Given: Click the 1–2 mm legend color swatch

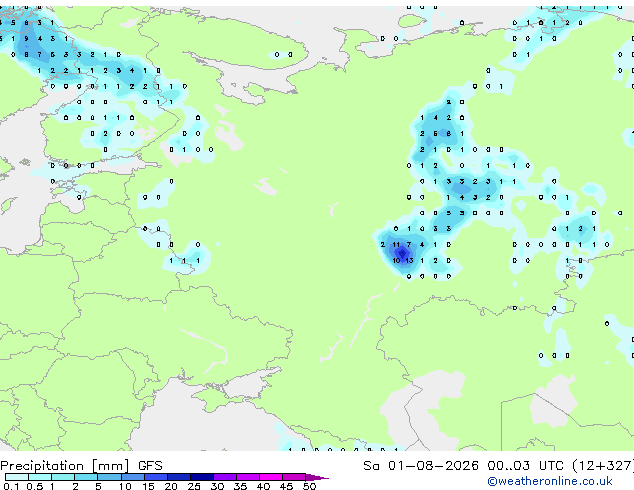Looking at the screenshot, I should coord(63,477).
